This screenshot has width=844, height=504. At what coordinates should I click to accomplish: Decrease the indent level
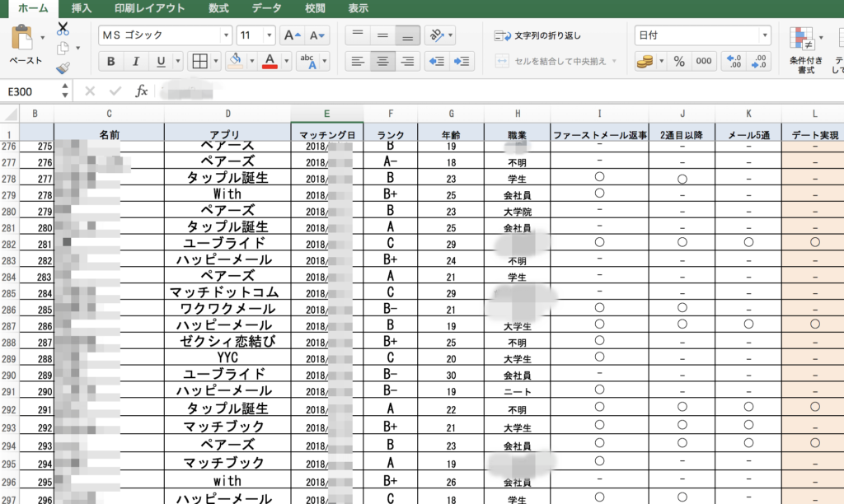point(437,61)
